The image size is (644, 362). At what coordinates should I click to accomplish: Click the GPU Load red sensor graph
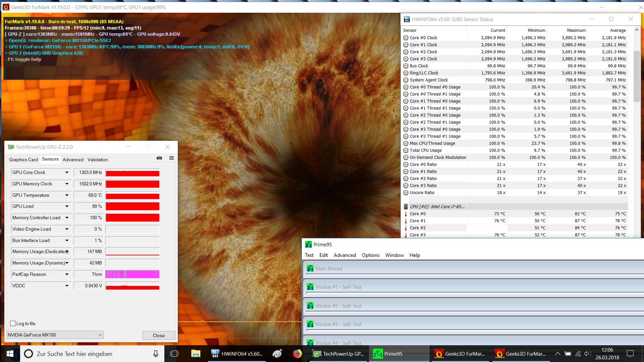pyautogui.click(x=132, y=206)
